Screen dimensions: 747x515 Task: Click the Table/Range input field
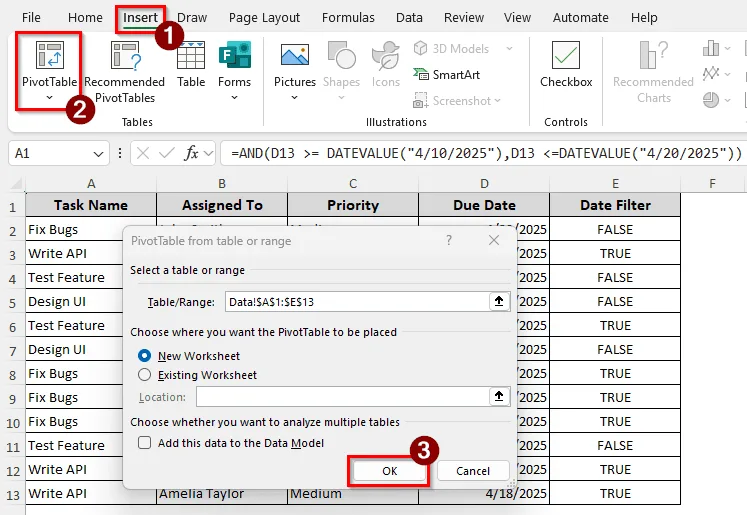(357, 302)
